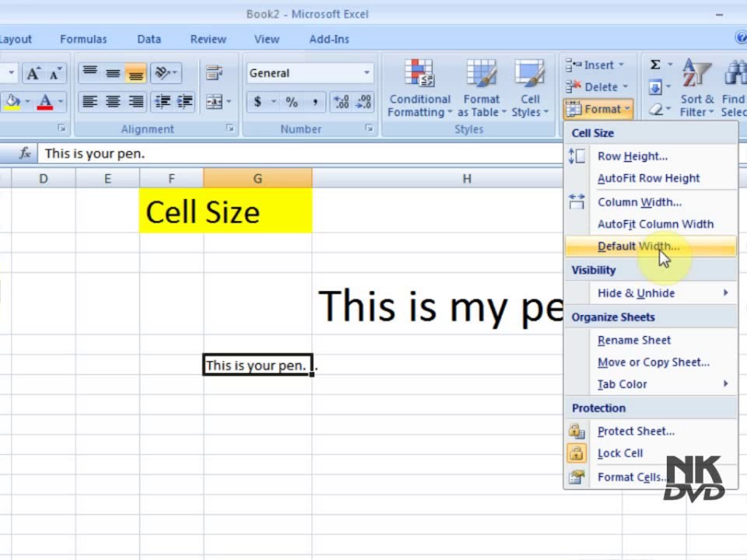This screenshot has width=747, height=560.
Task: Select Default Width menu item
Action: [x=651, y=247]
